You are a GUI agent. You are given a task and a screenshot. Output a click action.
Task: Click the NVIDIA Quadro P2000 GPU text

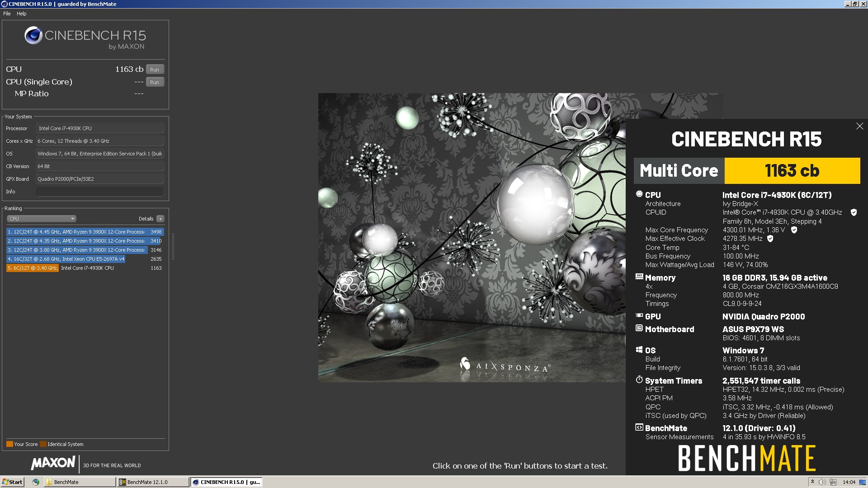[x=764, y=317]
